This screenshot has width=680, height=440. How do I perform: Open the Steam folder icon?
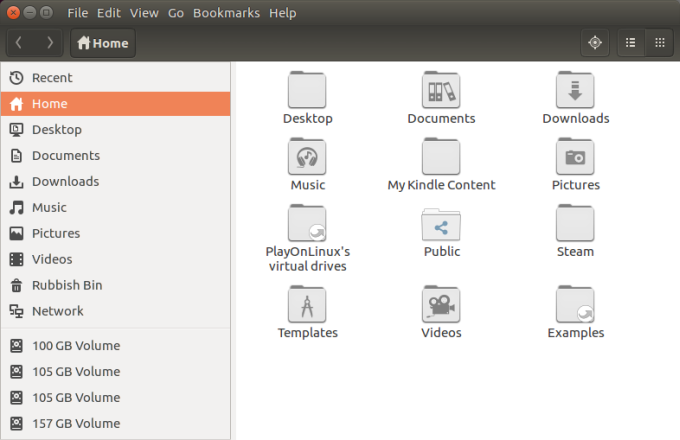click(575, 223)
